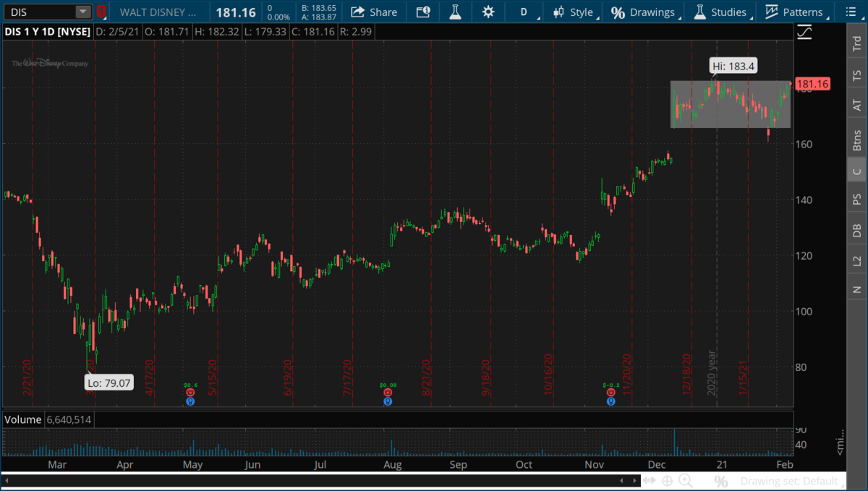Open the L2 sidebar tab
Image resolution: width=868 pixels, height=491 pixels.
click(x=857, y=260)
